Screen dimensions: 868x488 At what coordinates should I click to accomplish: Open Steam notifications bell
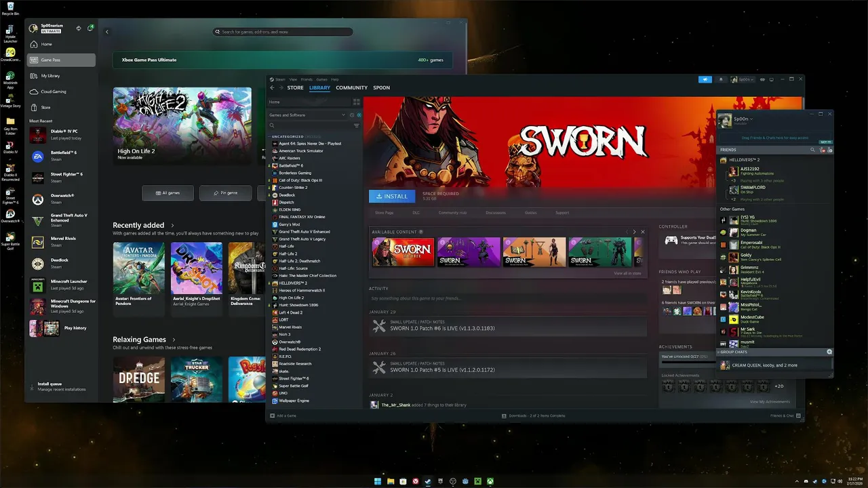point(721,79)
